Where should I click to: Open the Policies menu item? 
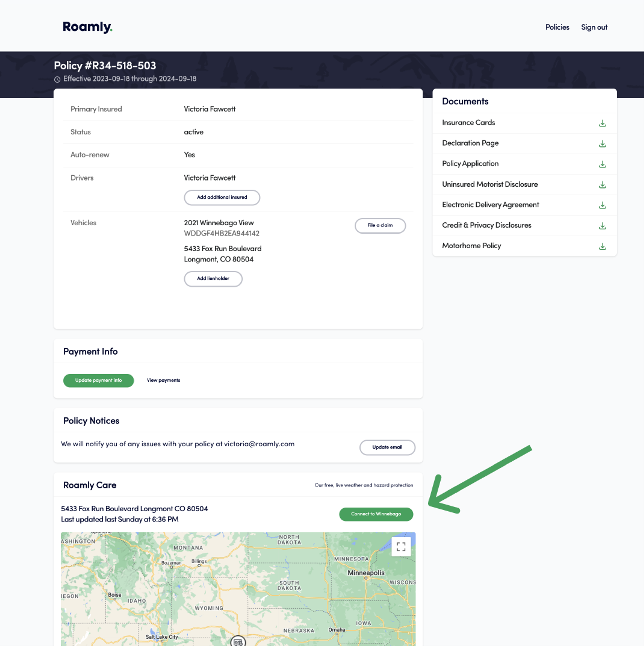point(557,27)
